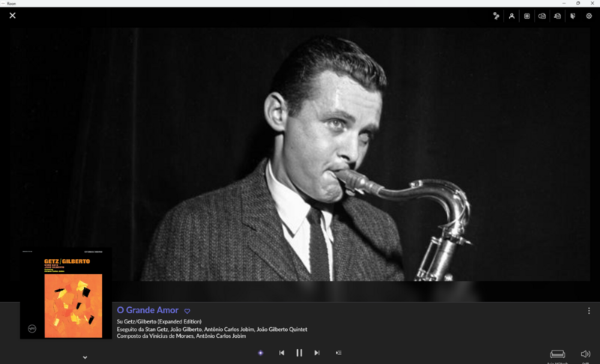Open the three-dot track options menu
The width and height of the screenshot is (600, 364).
point(589,311)
